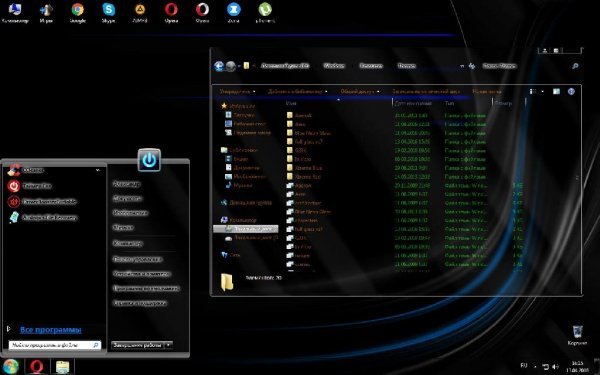Viewport: 600px width, 375px height.
Task: Sort files by the Размер column
Action: pos(503,103)
